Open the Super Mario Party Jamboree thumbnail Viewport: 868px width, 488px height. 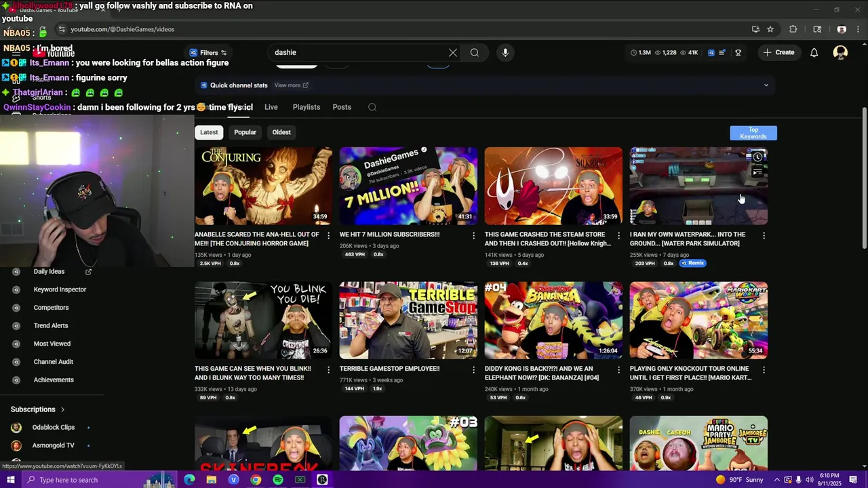(x=698, y=443)
